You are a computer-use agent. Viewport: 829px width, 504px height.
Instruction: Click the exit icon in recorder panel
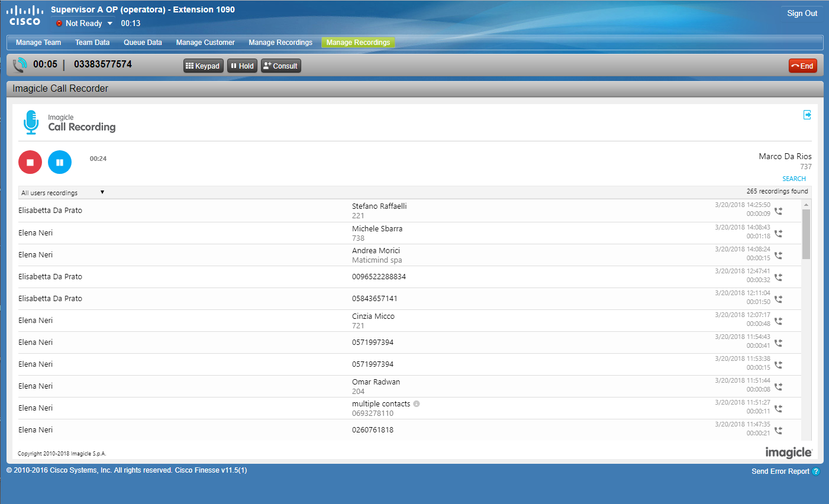807,115
